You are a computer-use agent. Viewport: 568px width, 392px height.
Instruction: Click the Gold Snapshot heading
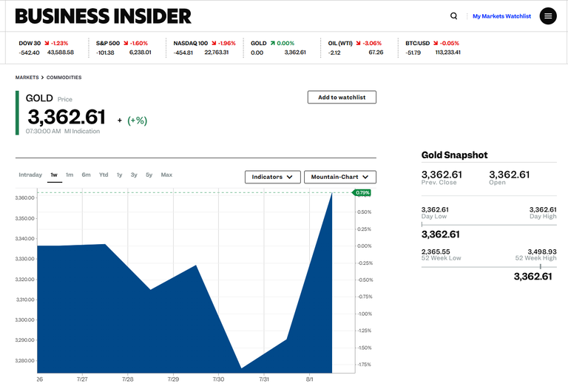pos(454,155)
